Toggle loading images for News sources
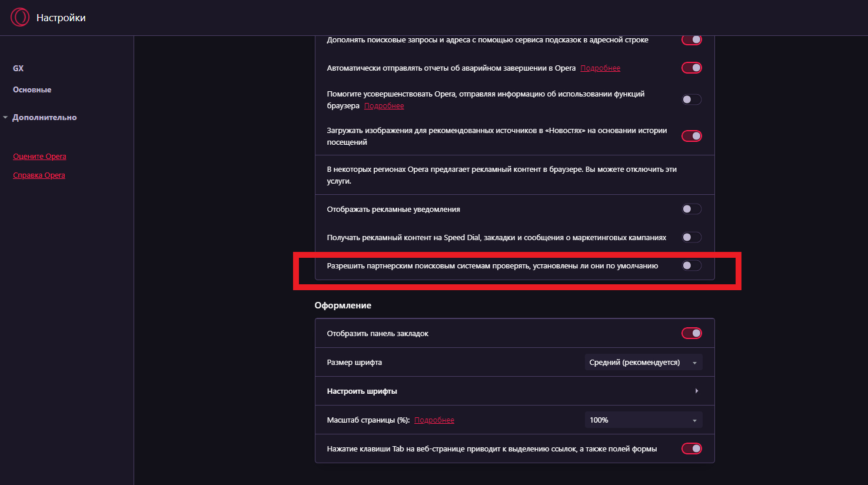The height and width of the screenshot is (485, 868). [691, 136]
